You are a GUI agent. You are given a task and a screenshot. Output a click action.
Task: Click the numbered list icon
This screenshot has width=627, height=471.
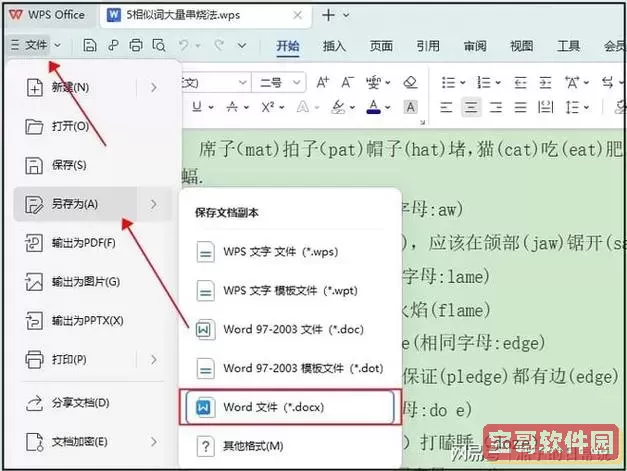483,83
